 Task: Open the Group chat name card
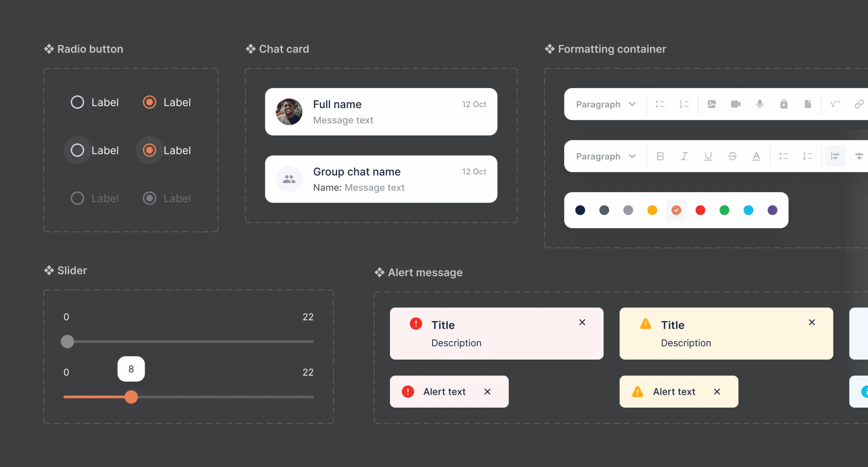tap(381, 179)
